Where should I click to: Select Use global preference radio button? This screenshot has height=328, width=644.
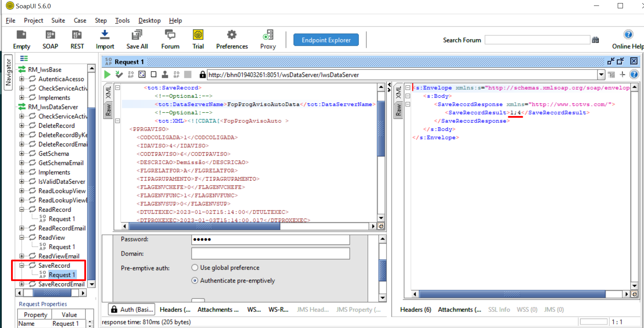[195, 268]
